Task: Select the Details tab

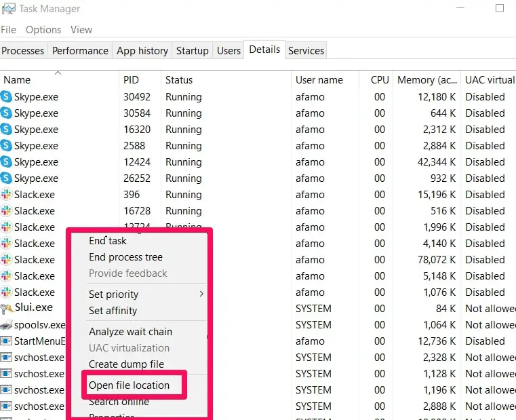Action: (264, 50)
